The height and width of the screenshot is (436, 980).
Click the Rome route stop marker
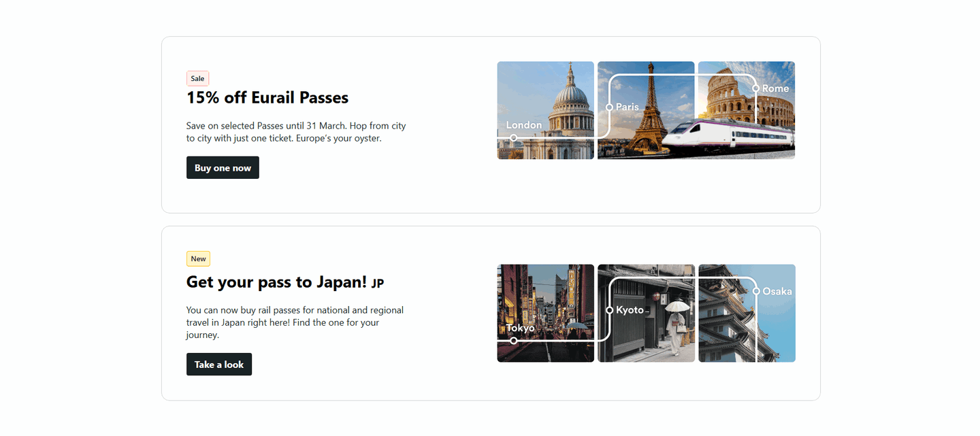coord(755,88)
